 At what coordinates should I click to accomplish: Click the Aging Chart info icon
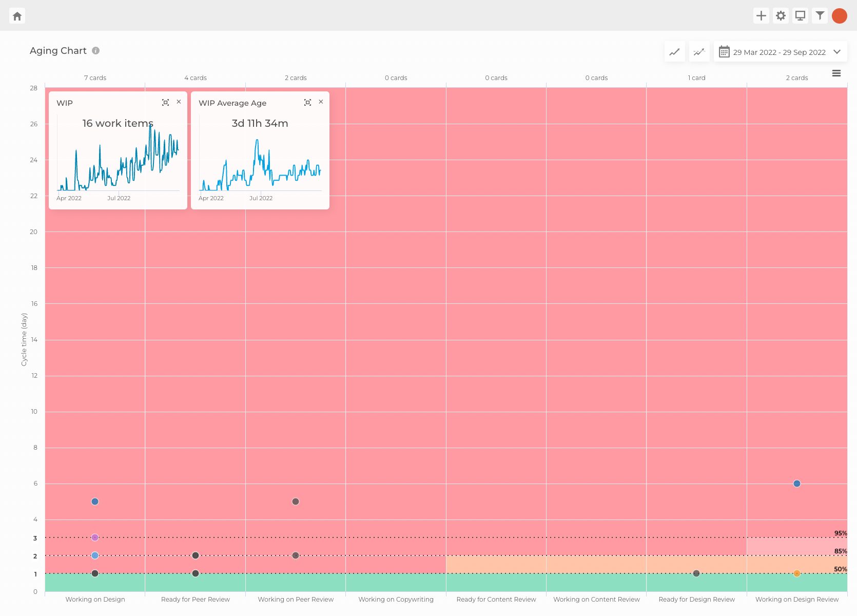coord(96,51)
